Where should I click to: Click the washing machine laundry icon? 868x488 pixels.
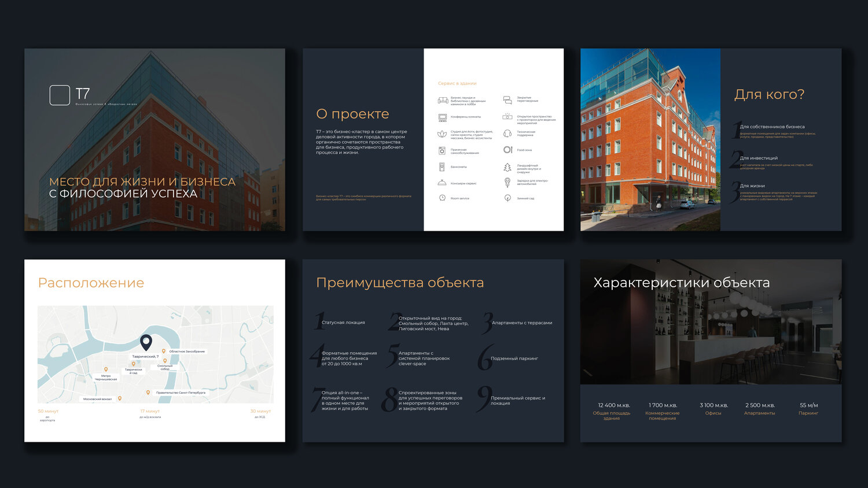442,150
